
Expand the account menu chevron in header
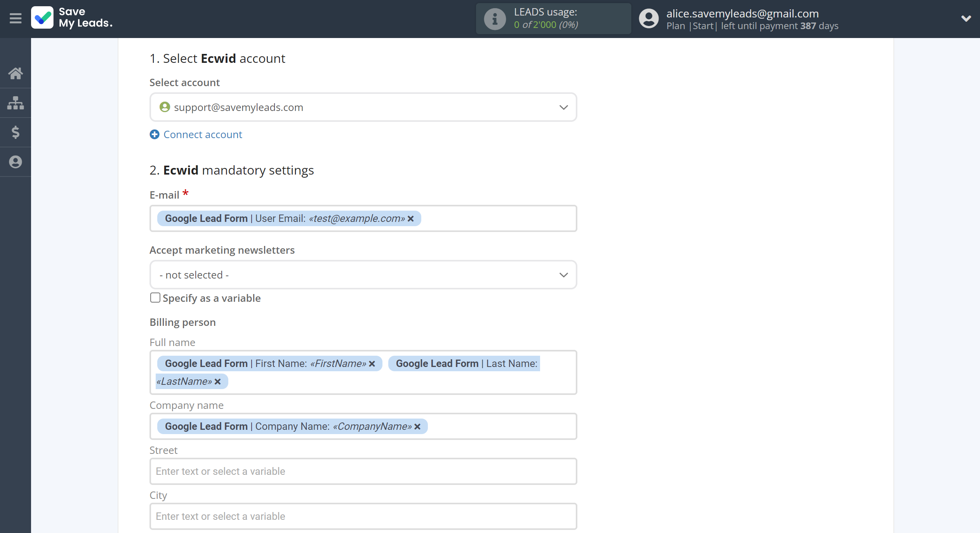pyautogui.click(x=966, y=18)
